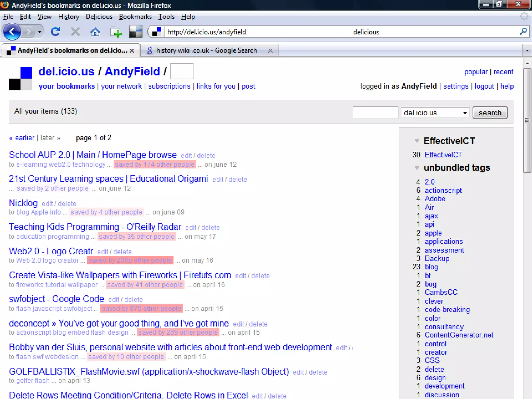Click the Delicious bookmarks checkered toolbar icon
532x399 pixels.
point(135,32)
